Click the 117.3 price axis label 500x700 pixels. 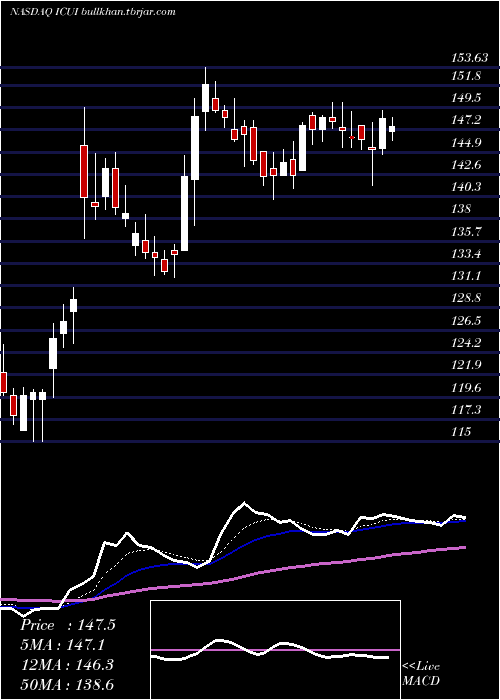click(466, 409)
